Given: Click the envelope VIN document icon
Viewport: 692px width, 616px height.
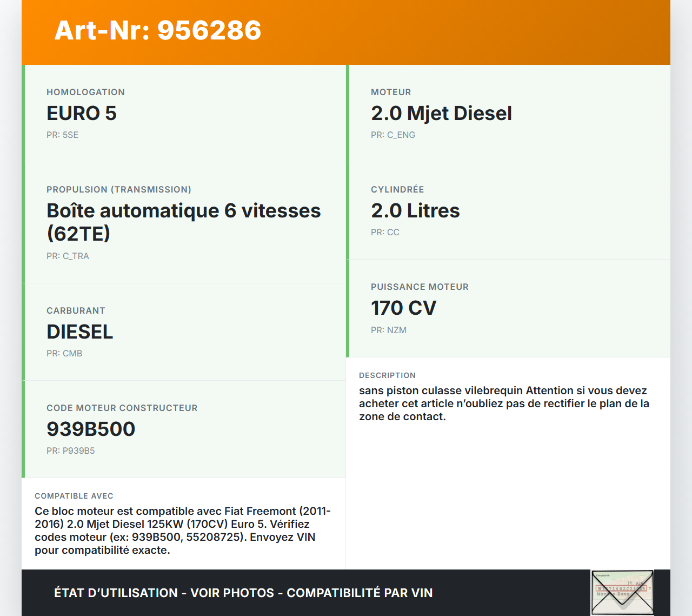Looking at the screenshot, I should point(622,593).
